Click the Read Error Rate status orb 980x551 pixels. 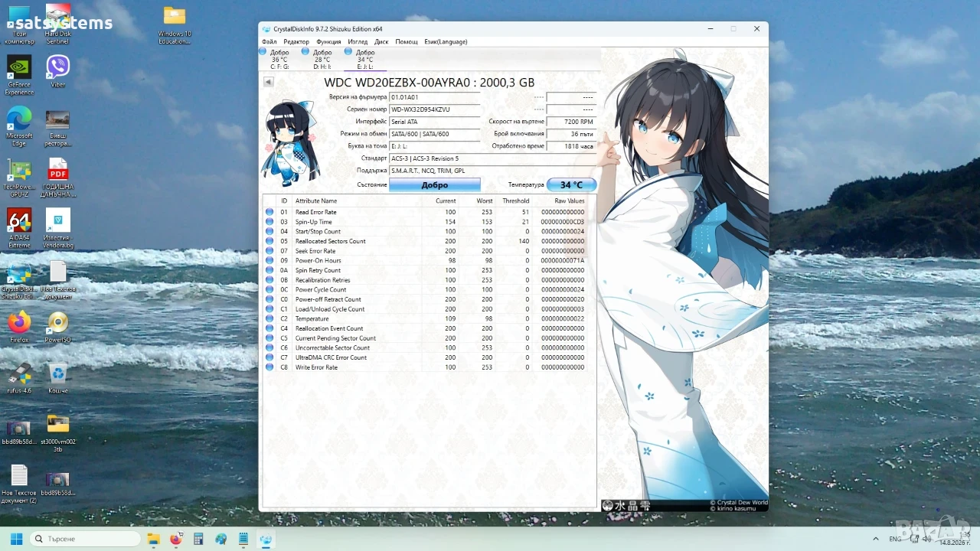tap(269, 212)
